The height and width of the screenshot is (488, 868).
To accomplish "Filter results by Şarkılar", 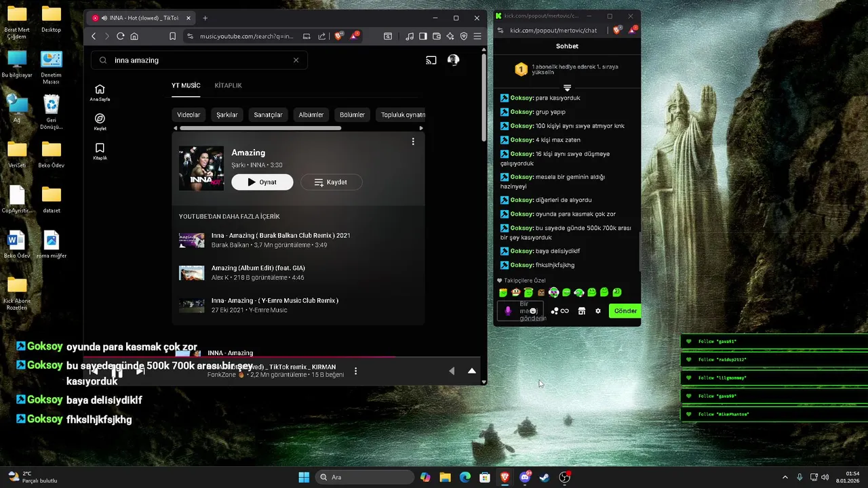I will point(227,115).
